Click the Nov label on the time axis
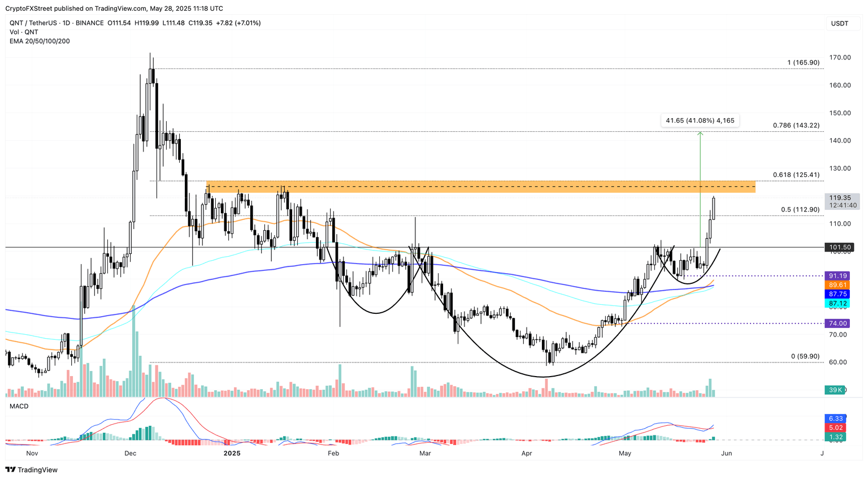868x479 pixels. click(32, 453)
